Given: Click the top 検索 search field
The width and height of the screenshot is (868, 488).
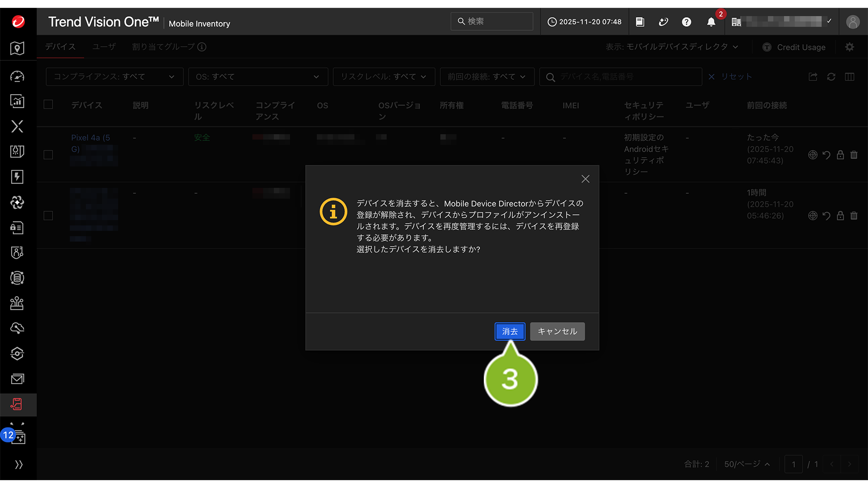Looking at the screenshot, I should 493,21.
